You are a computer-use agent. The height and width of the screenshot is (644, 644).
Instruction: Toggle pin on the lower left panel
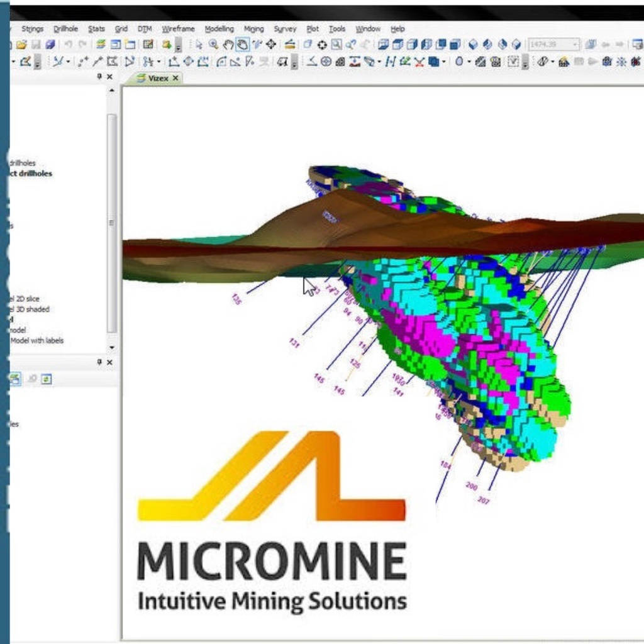(x=99, y=363)
